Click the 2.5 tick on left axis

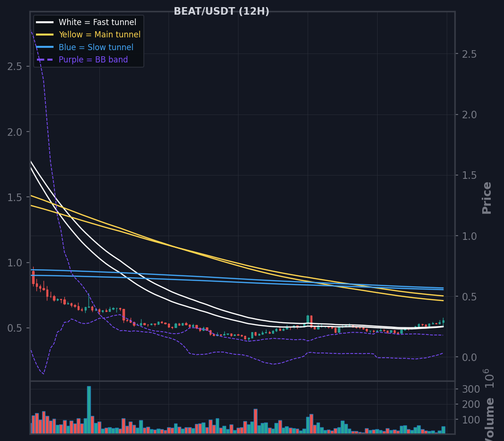[15, 67]
